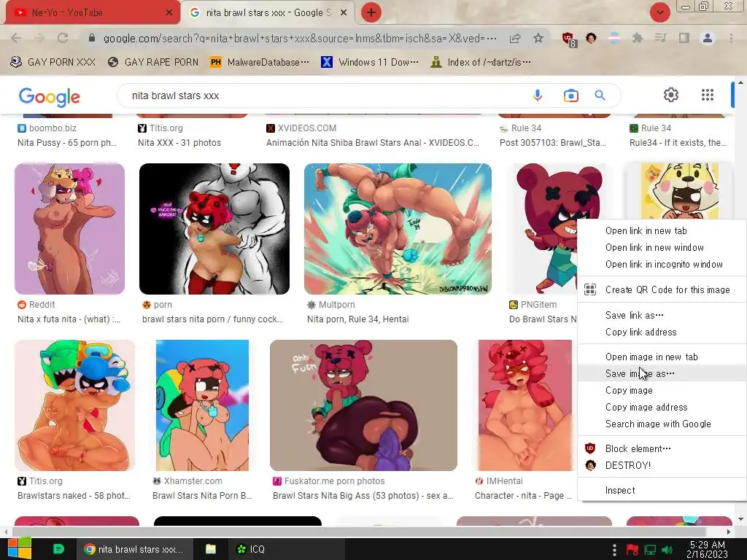This screenshot has width=747, height=560.
Task: Select "Open link in new tab"
Action: (x=646, y=231)
